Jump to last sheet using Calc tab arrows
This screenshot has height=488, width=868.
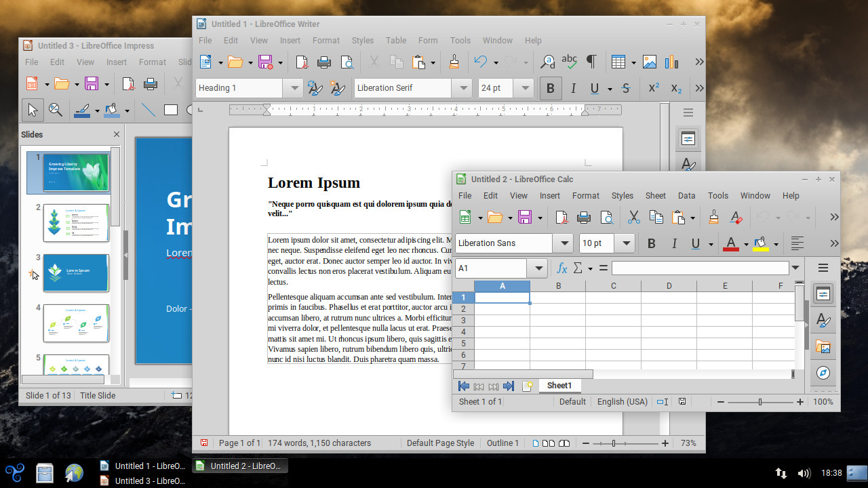pos(509,386)
